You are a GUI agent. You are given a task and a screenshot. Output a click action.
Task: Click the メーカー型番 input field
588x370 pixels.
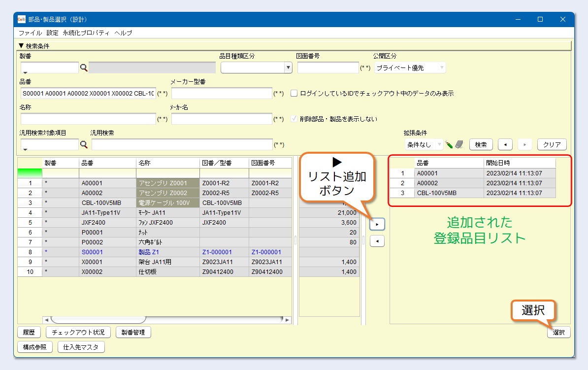click(222, 94)
